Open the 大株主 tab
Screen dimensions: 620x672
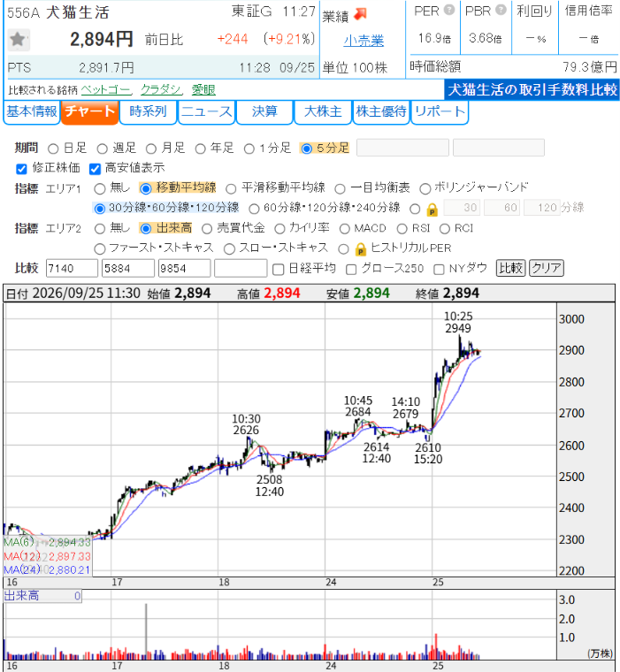point(323,112)
